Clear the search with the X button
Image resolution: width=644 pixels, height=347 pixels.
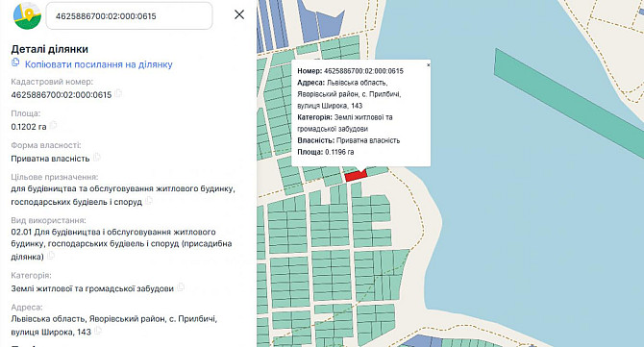[x=239, y=14]
